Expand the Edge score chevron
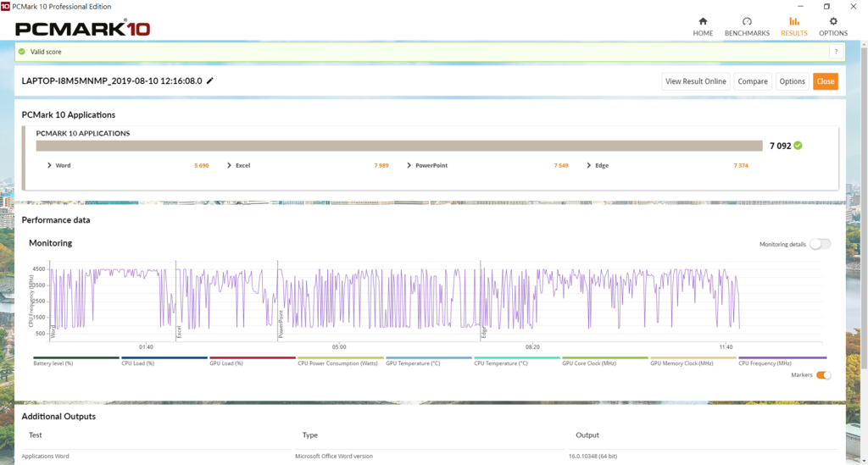 pyautogui.click(x=589, y=165)
